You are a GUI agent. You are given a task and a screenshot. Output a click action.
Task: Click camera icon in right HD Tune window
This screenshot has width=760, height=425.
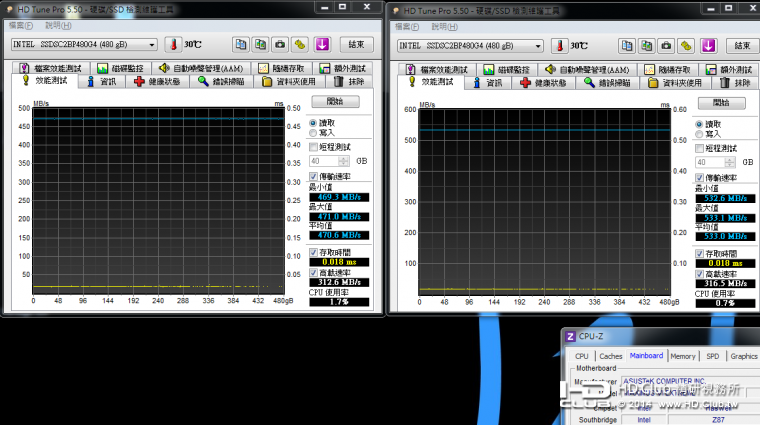pos(666,46)
